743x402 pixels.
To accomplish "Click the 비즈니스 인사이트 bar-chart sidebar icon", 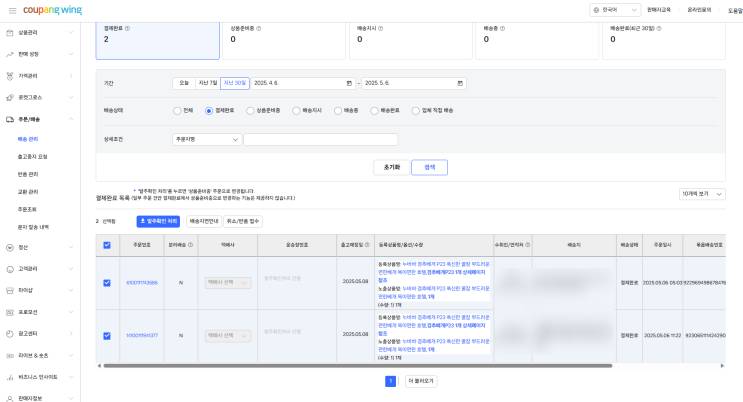I will [9, 377].
